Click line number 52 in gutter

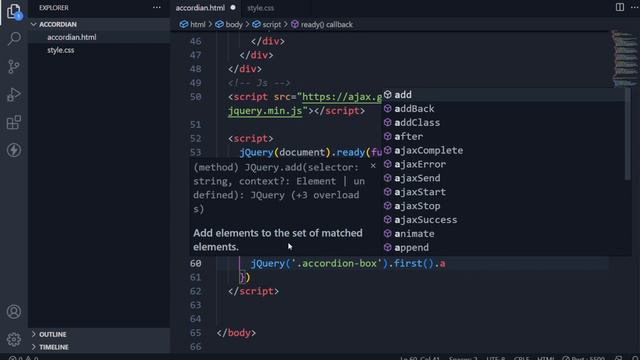(x=196, y=138)
